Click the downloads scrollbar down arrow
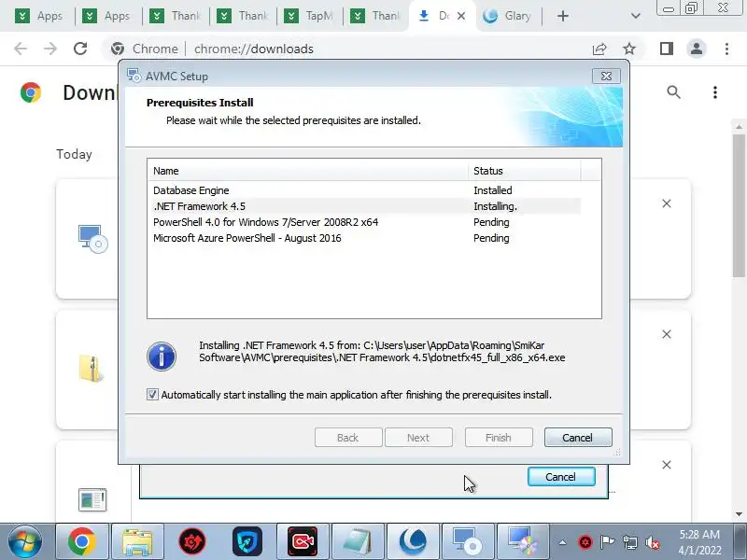 [739, 514]
